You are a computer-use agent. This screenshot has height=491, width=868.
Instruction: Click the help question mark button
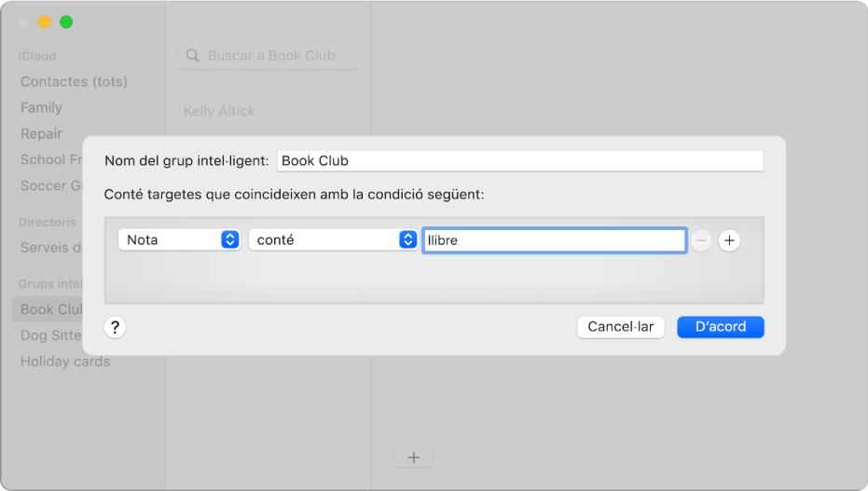pyautogui.click(x=116, y=327)
